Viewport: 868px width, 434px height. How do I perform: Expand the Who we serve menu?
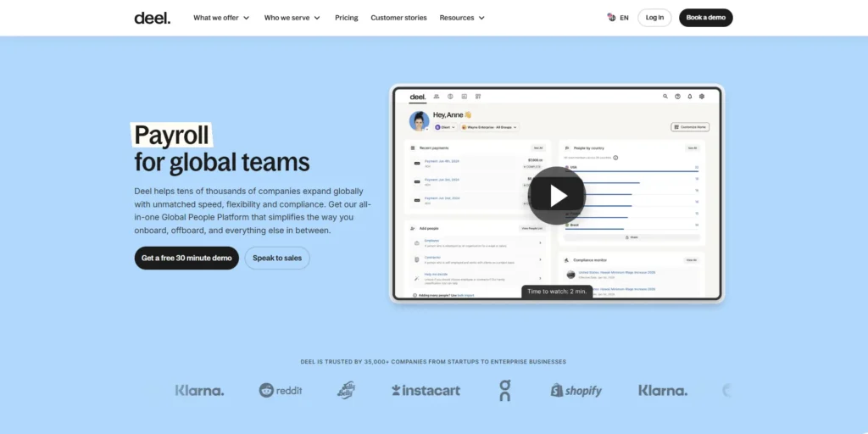tap(292, 18)
